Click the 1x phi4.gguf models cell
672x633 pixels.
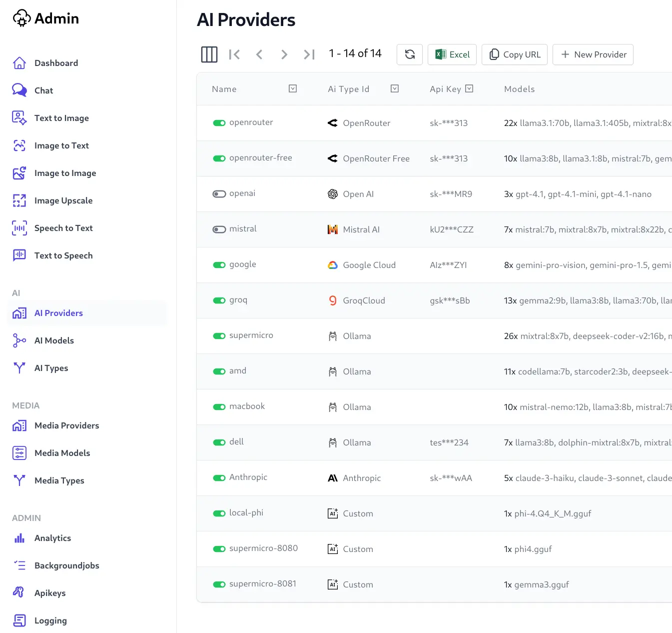pyautogui.click(x=528, y=549)
